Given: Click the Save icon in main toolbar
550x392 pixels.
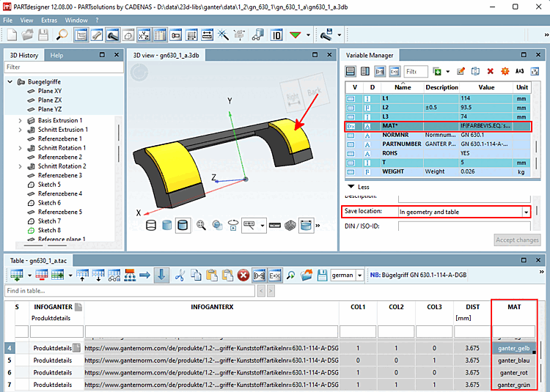Looking at the screenshot, I should (45, 34).
